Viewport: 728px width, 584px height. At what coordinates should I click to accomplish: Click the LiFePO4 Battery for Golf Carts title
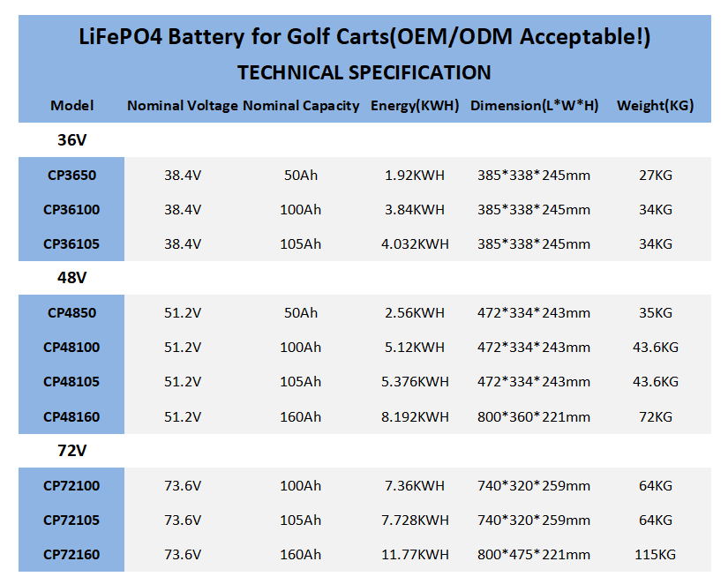pos(364,38)
